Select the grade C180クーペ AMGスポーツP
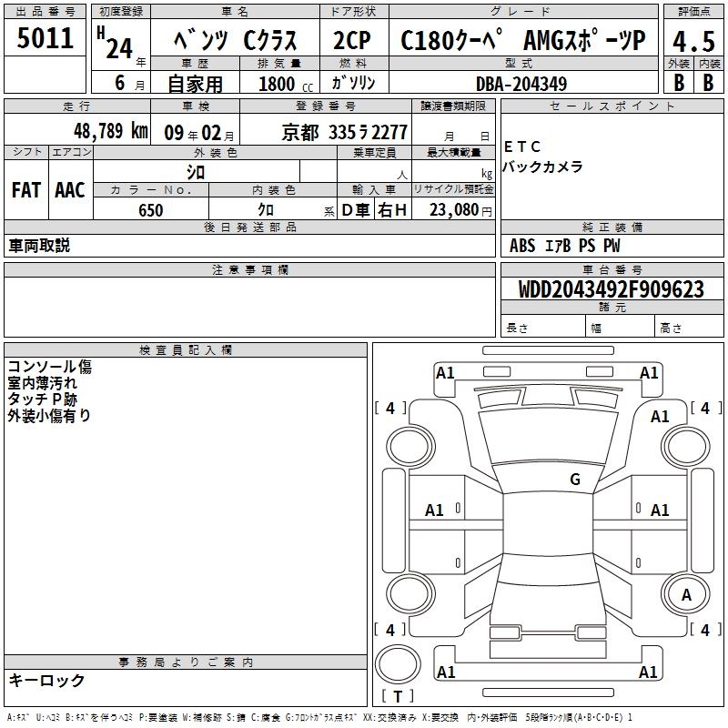Image resolution: width=728 pixels, height=728 pixels. pyautogui.click(x=522, y=40)
